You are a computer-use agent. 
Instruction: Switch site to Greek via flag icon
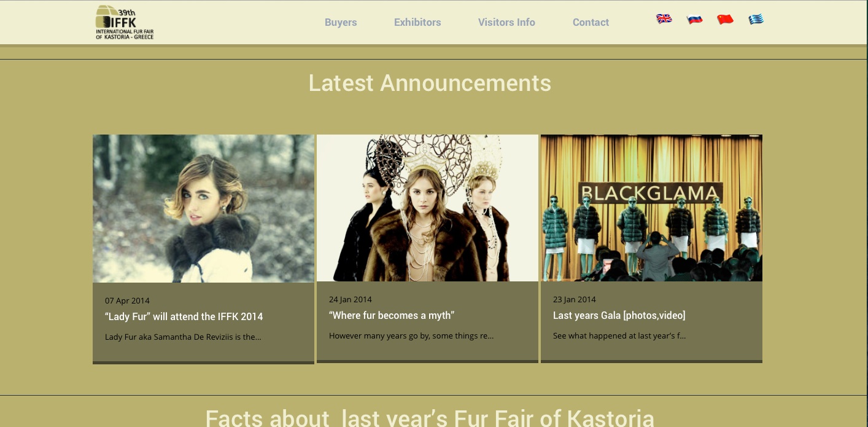(756, 19)
